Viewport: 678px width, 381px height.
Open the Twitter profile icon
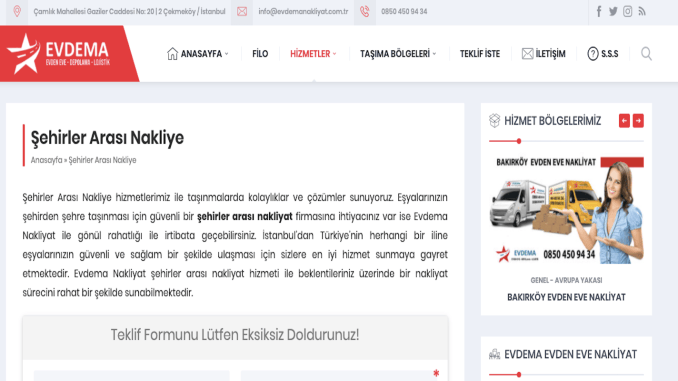(613, 12)
